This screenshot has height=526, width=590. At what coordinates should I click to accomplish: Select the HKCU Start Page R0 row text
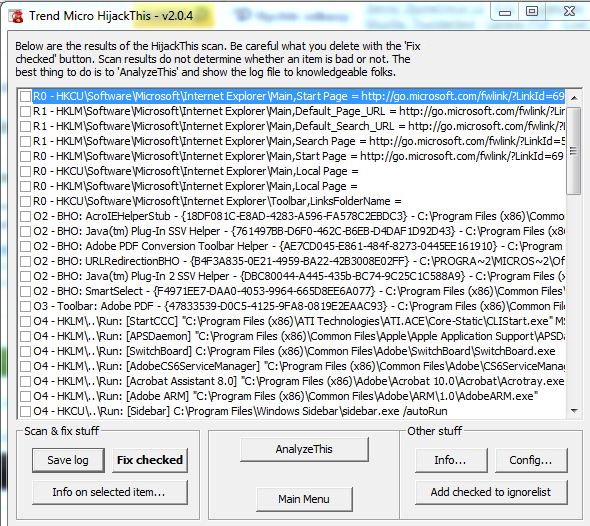click(x=299, y=96)
